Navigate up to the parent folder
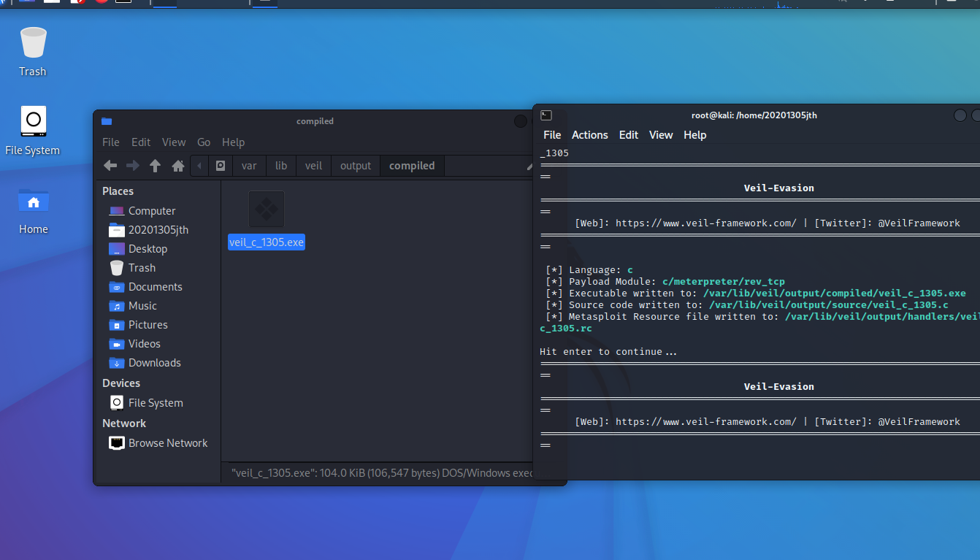The image size is (980, 560). pyautogui.click(x=155, y=166)
